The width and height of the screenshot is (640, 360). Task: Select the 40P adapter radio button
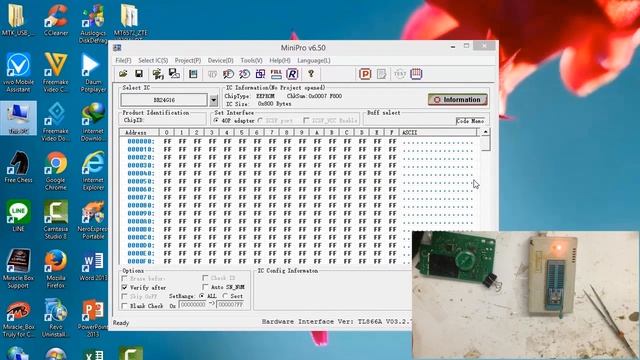pos(216,120)
